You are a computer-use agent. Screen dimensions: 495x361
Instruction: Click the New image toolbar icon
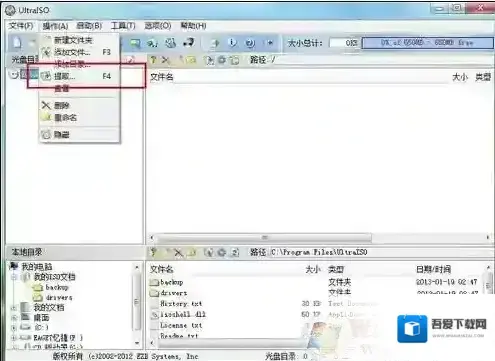coord(17,42)
